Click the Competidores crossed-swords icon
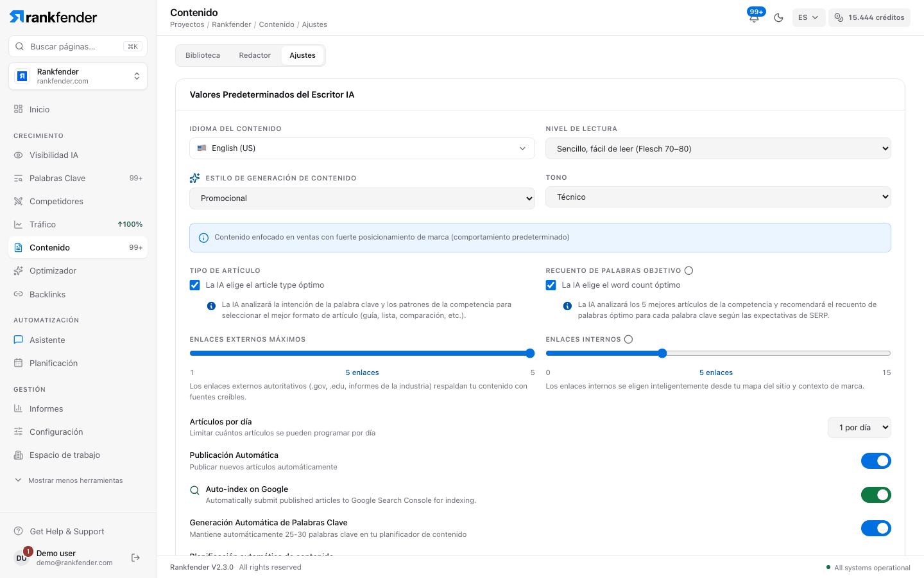This screenshot has width=924, height=578. coord(18,201)
